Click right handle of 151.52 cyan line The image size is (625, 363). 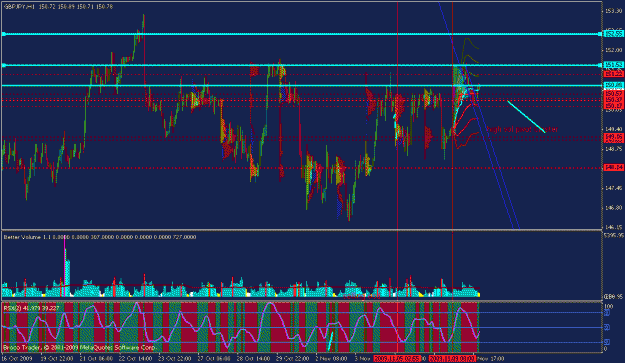pos(600,65)
